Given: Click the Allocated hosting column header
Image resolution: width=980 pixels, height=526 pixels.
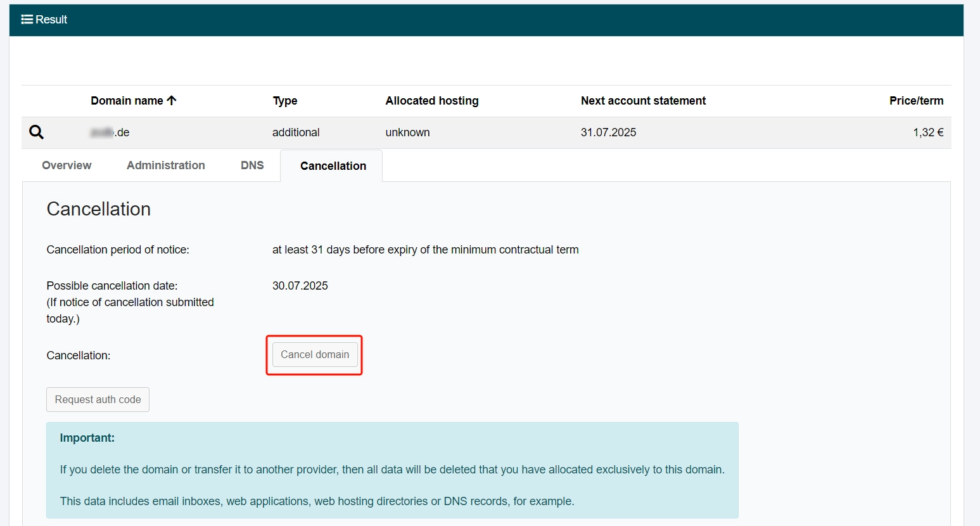Looking at the screenshot, I should click(x=431, y=101).
